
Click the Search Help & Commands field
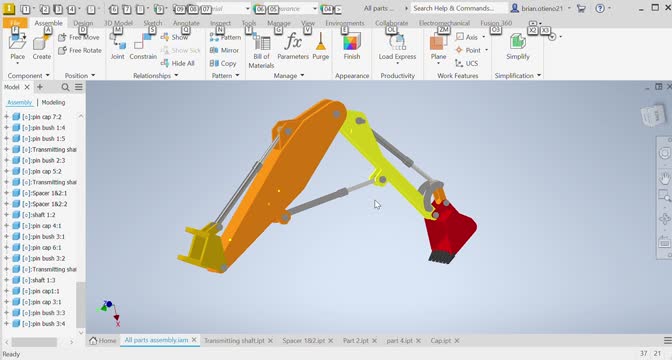[459, 8]
